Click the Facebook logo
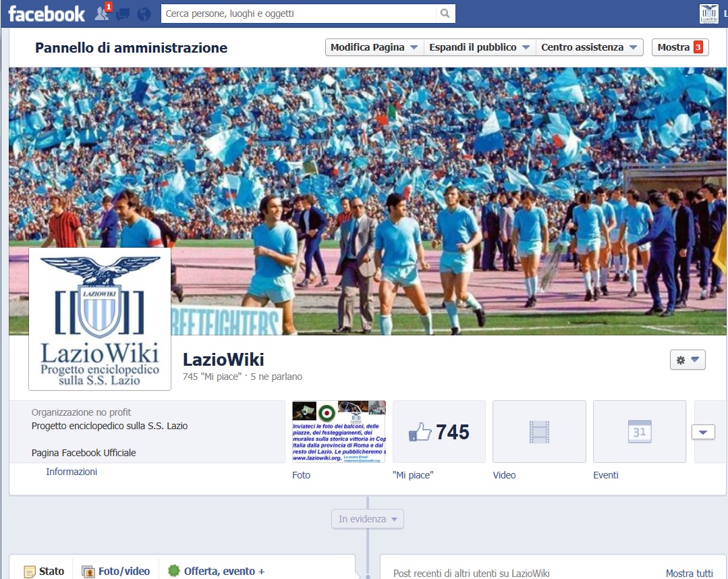Image resolution: width=728 pixels, height=579 pixels. pyautogui.click(x=46, y=13)
